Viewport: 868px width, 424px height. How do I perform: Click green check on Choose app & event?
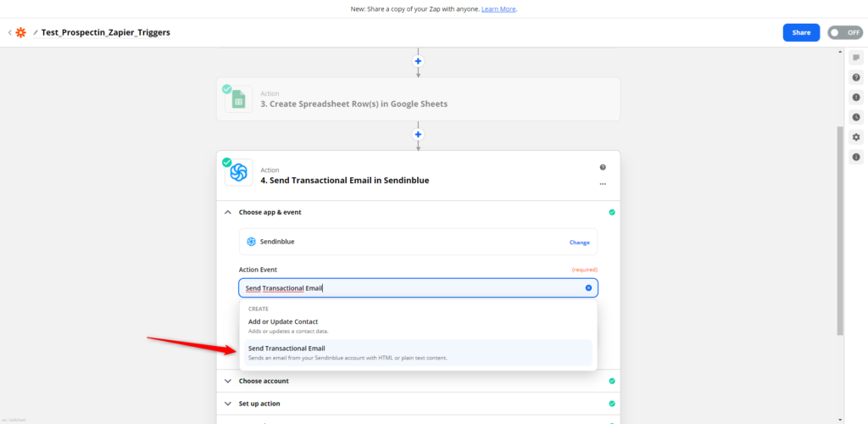pyautogui.click(x=612, y=212)
